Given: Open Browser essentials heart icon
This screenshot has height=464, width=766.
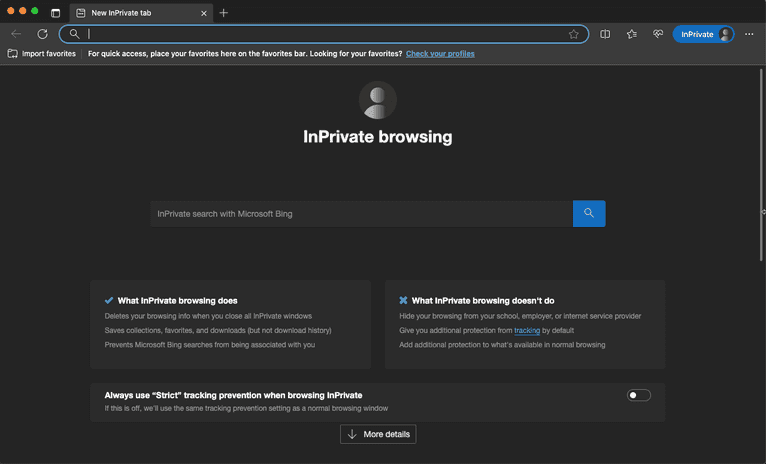Looking at the screenshot, I should click(x=658, y=34).
